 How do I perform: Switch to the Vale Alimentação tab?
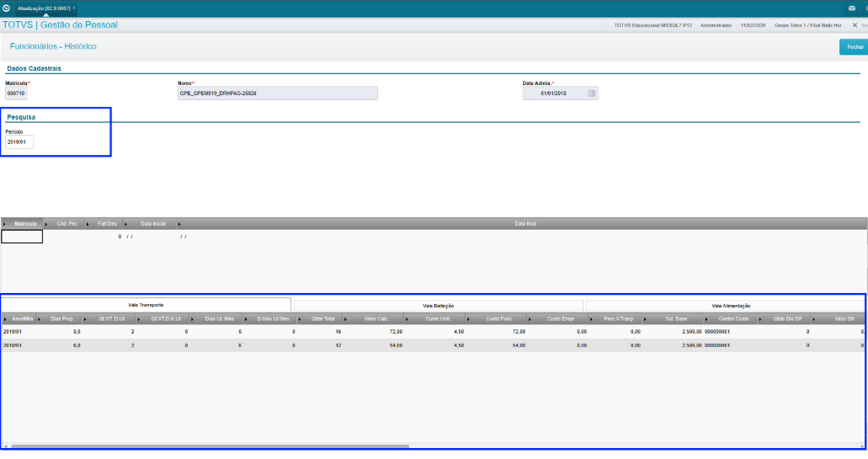coord(726,306)
